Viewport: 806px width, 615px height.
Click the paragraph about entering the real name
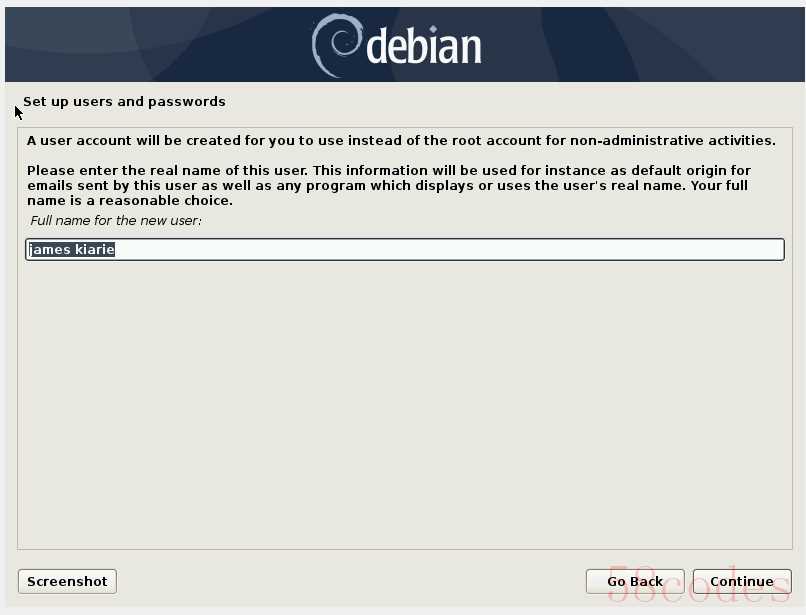389,185
